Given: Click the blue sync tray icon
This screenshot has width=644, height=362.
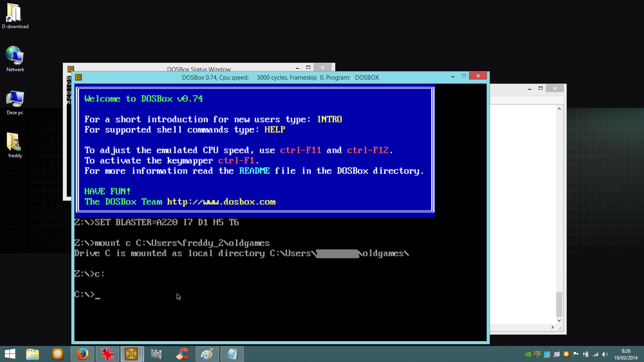Looking at the screenshot, I should pyautogui.click(x=547, y=354).
